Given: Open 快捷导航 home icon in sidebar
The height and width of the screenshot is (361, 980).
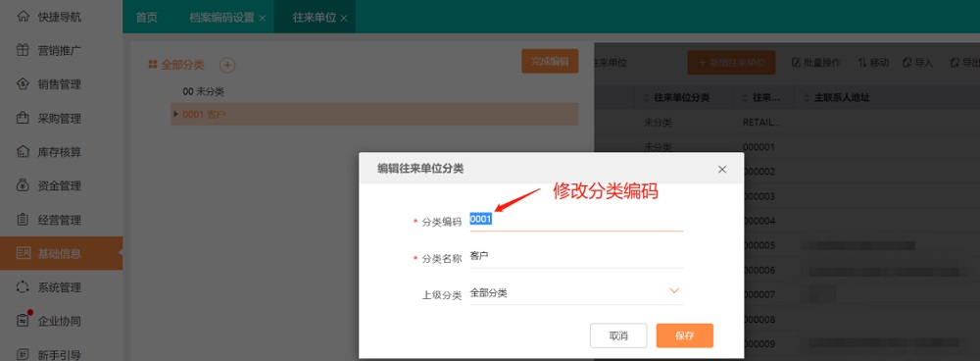Looking at the screenshot, I should tap(24, 17).
